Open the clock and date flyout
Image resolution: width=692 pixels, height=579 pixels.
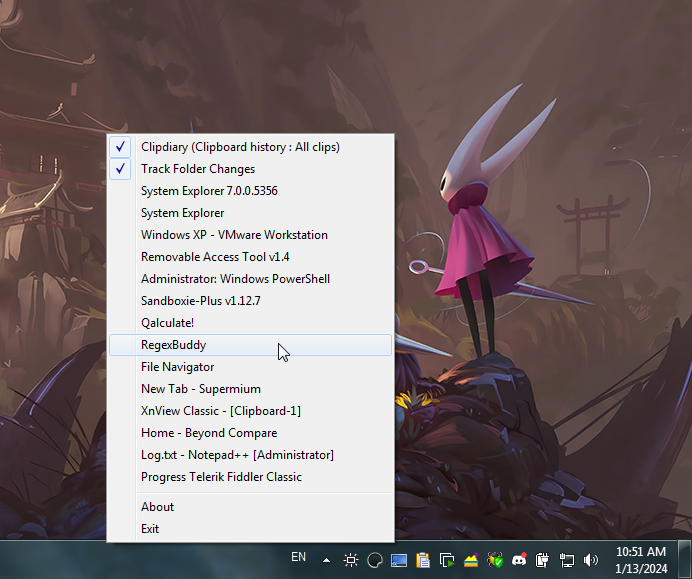pos(641,559)
